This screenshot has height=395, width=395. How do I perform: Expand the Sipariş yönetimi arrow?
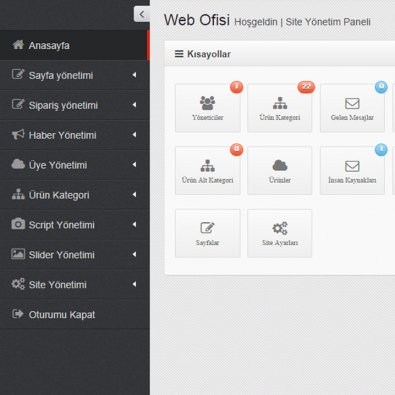(x=134, y=105)
